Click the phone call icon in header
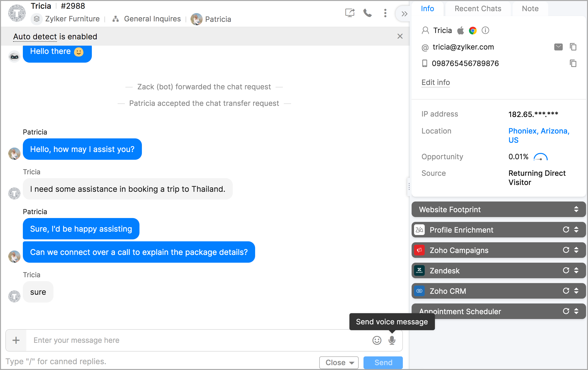The width and height of the screenshot is (588, 370). 367,13
